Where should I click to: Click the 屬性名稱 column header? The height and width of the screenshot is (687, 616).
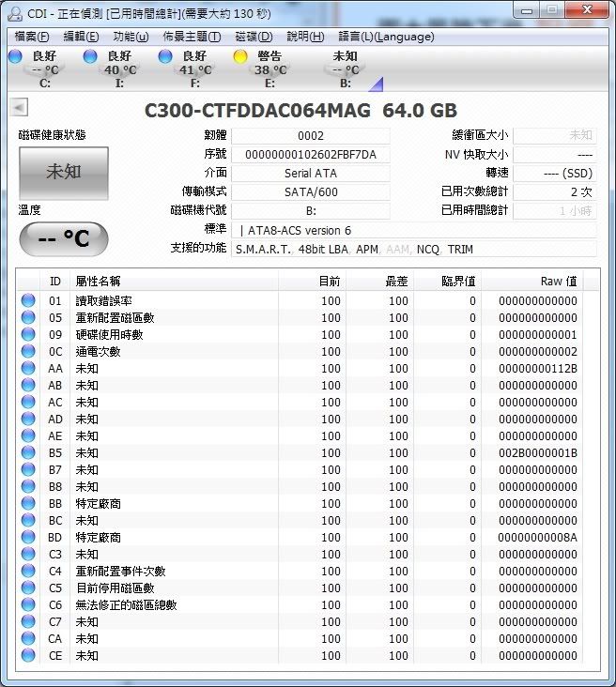(174, 282)
